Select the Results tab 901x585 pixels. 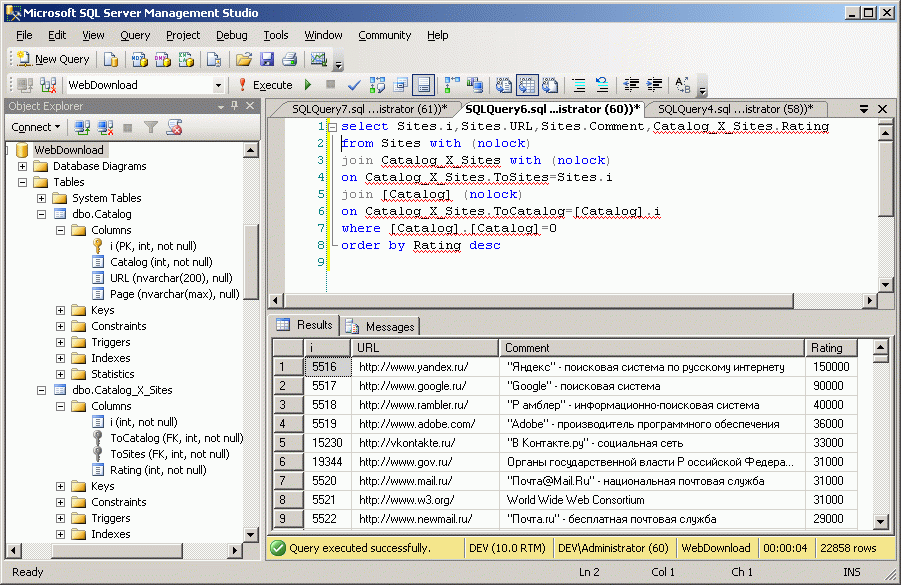[305, 325]
